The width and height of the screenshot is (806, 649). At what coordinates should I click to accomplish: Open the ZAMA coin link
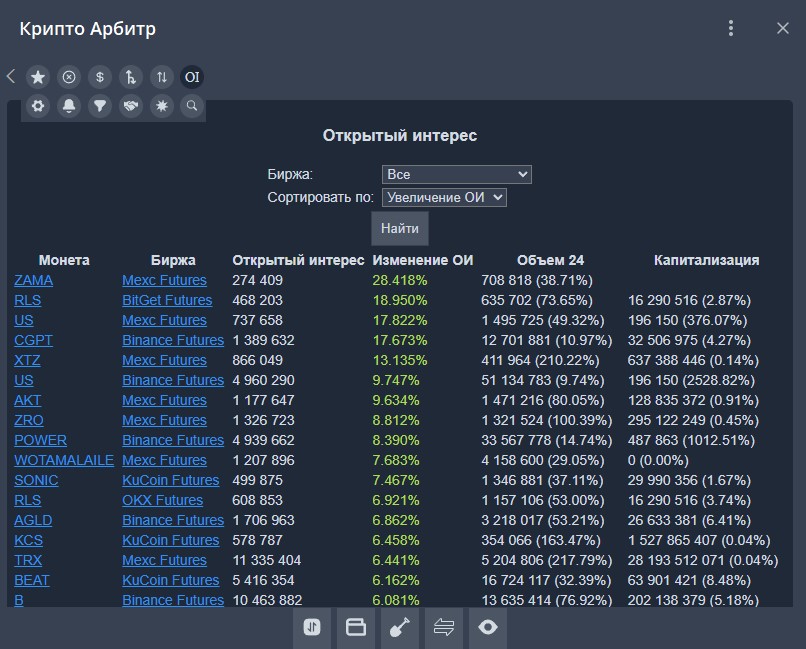[x=33, y=280]
